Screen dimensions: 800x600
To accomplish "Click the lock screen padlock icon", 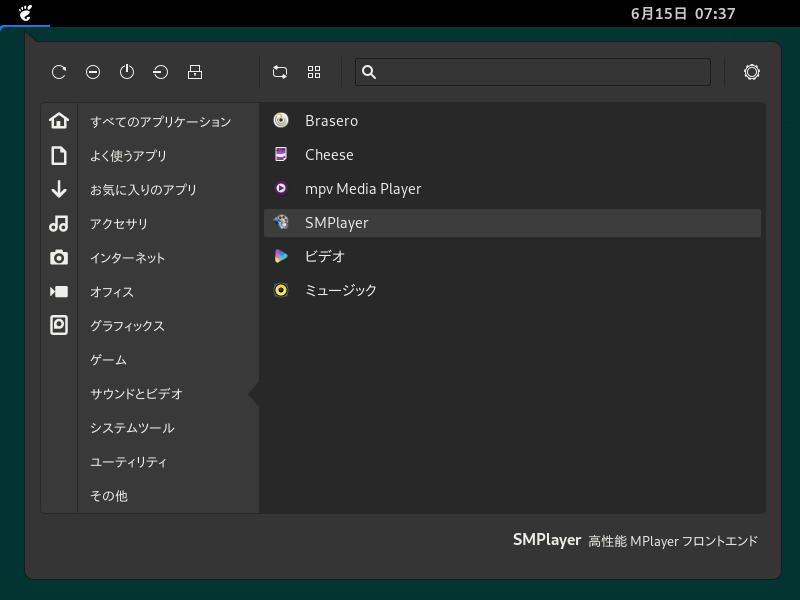I will [195, 72].
